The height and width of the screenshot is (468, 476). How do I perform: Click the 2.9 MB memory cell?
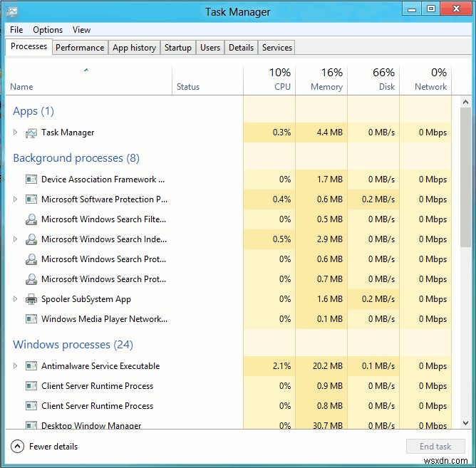(x=321, y=239)
